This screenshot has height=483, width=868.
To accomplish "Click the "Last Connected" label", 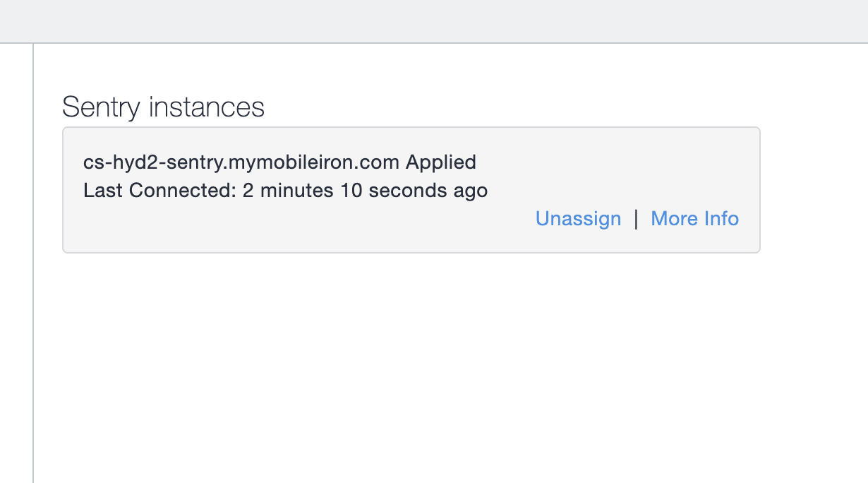I will point(159,191).
